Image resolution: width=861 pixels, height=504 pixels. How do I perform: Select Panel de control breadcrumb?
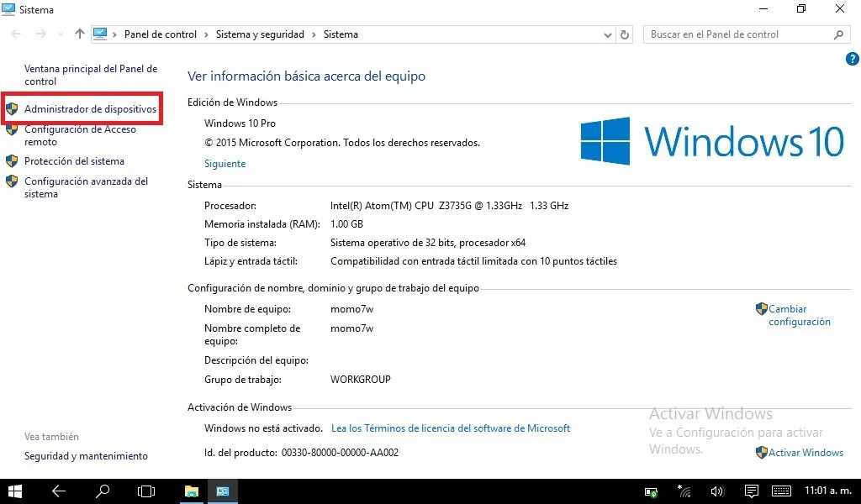click(161, 34)
